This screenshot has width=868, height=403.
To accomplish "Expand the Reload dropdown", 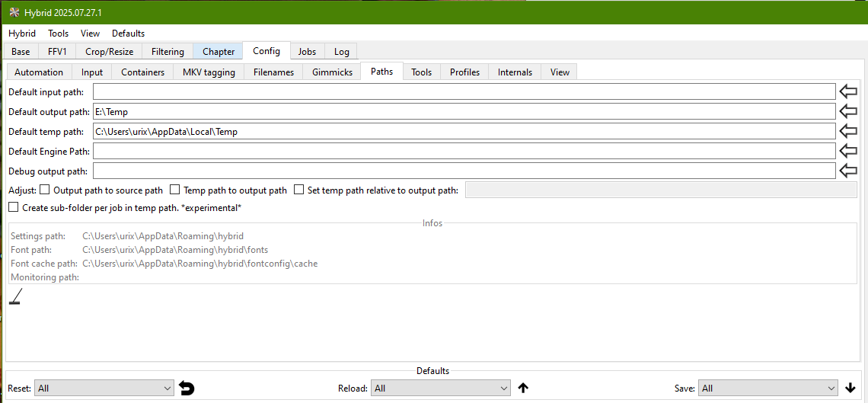I will coord(441,389).
